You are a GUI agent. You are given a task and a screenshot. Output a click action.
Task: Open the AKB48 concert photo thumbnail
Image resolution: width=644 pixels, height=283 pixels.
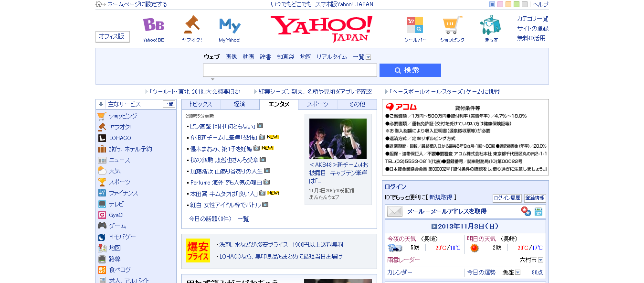pyautogui.click(x=338, y=139)
